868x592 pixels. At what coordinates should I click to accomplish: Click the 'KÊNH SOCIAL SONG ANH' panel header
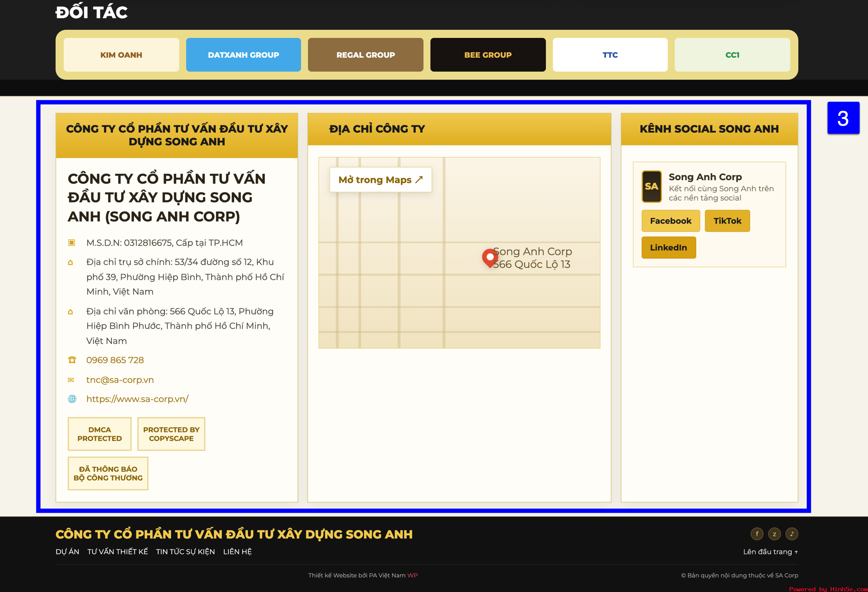(709, 129)
